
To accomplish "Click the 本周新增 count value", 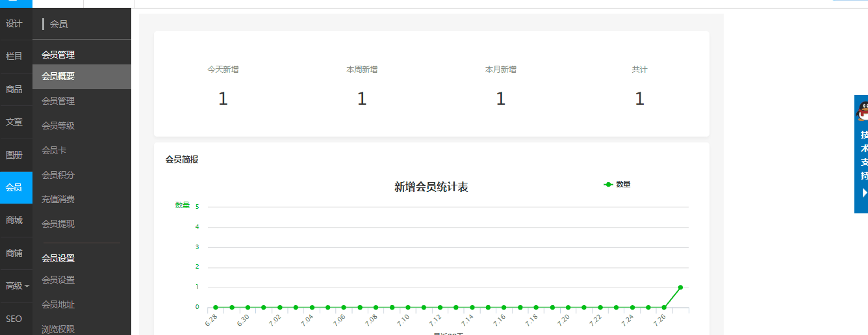I will pyautogui.click(x=362, y=99).
